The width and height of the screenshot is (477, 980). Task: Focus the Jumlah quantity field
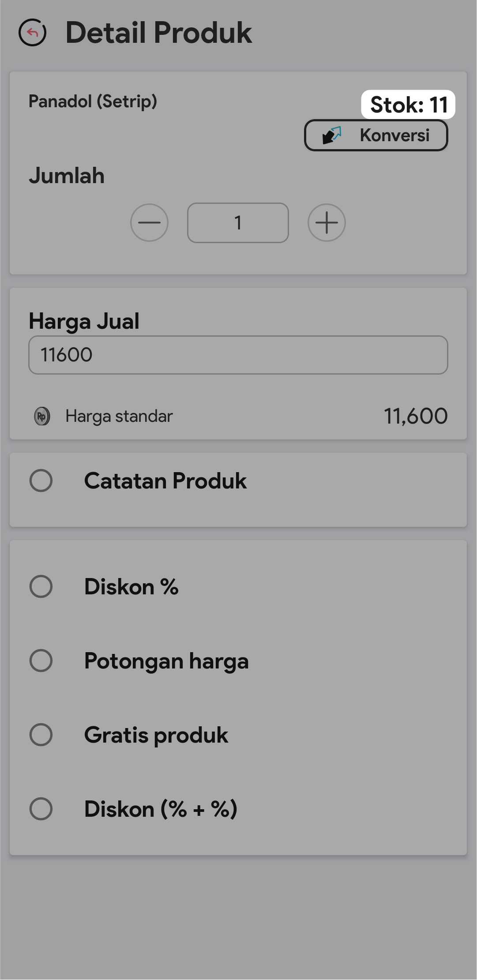coord(238,223)
